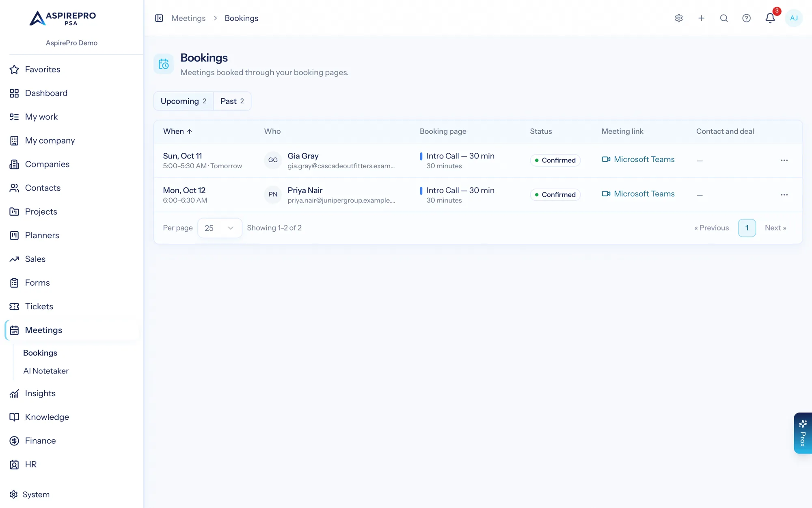Click the Who column header
Viewport: 812px width, 508px height.
pyautogui.click(x=272, y=131)
